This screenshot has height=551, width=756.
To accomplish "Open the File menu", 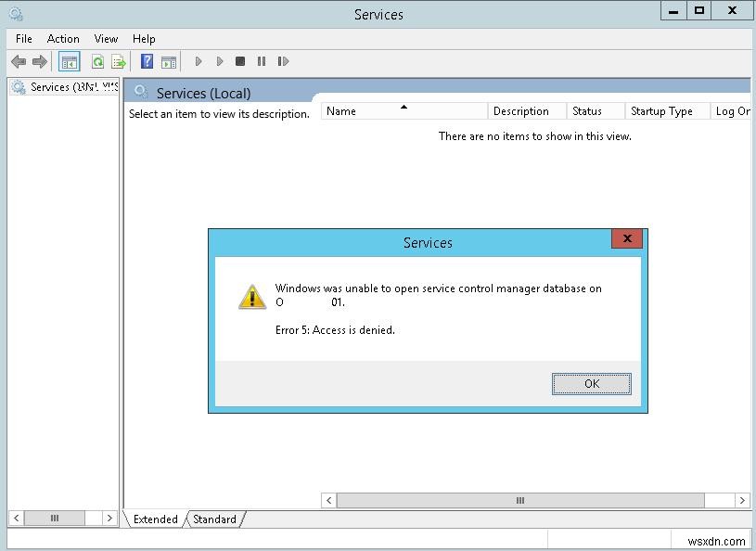I will (x=23, y=39).
